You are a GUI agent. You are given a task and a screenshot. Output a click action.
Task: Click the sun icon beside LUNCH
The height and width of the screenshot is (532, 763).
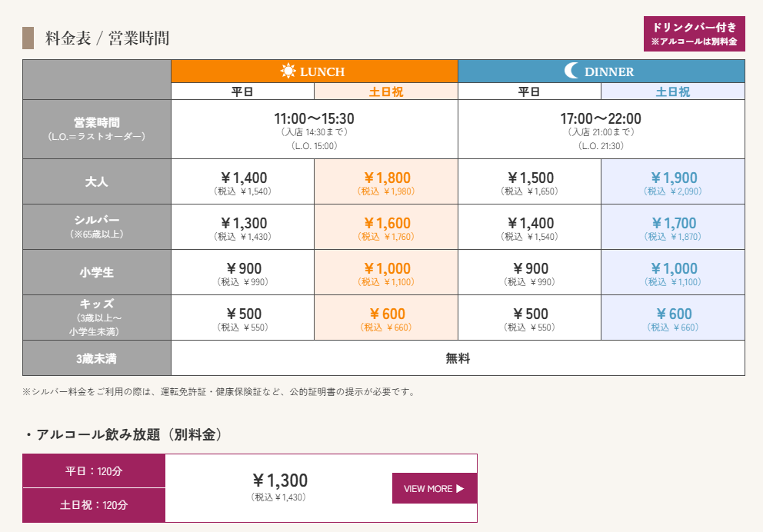point(288,71)
